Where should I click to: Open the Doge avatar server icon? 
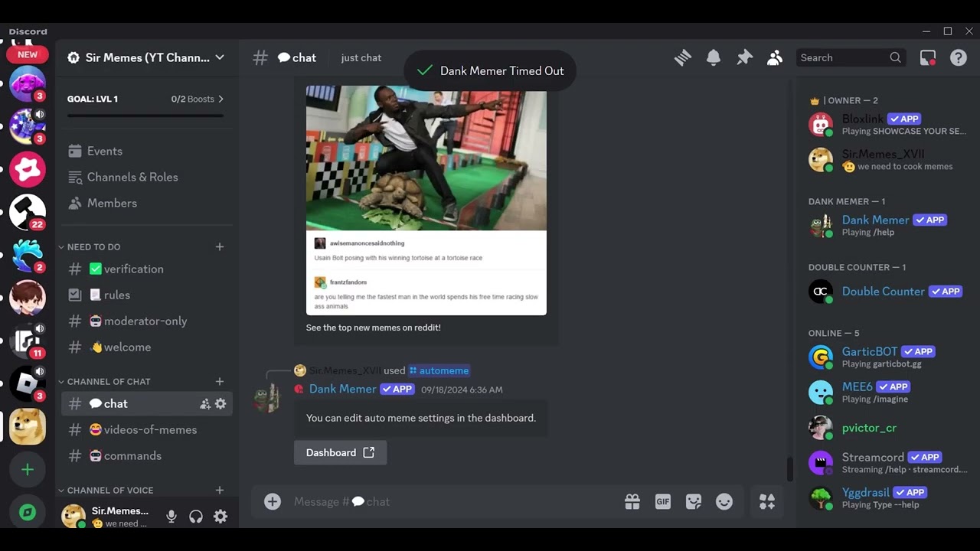(x=28, y=427)
